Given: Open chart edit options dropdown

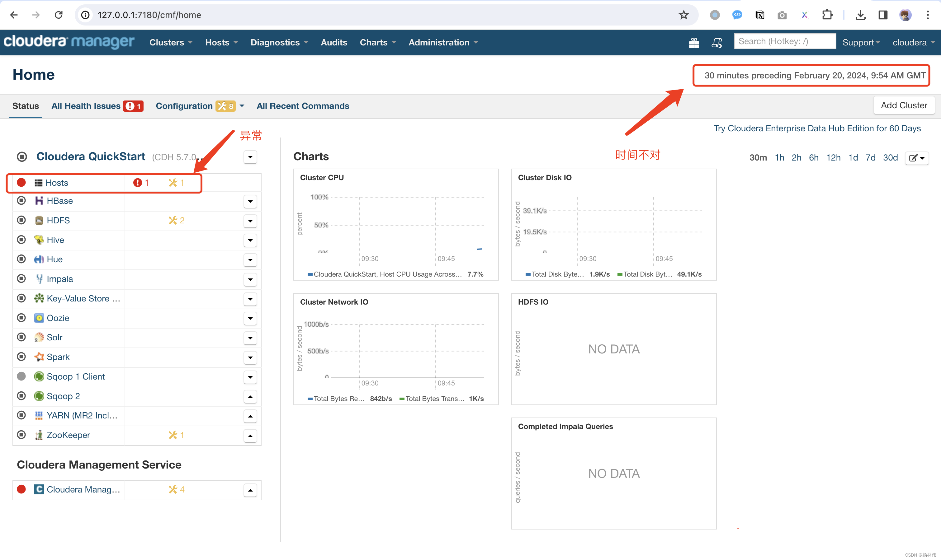Looking at the screenshot, I should pos(917,158).
